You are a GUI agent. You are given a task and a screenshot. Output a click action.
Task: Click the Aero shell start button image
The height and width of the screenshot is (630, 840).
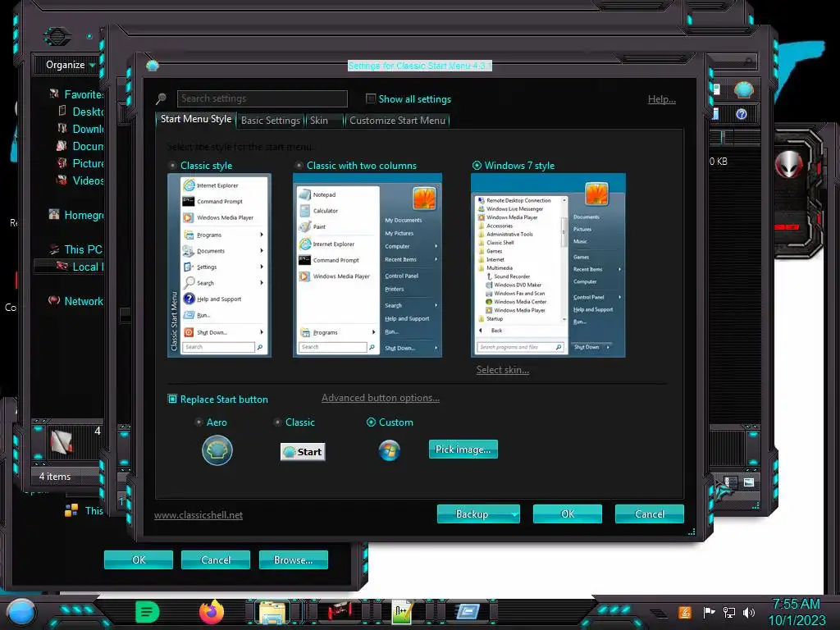pos(217,450)
